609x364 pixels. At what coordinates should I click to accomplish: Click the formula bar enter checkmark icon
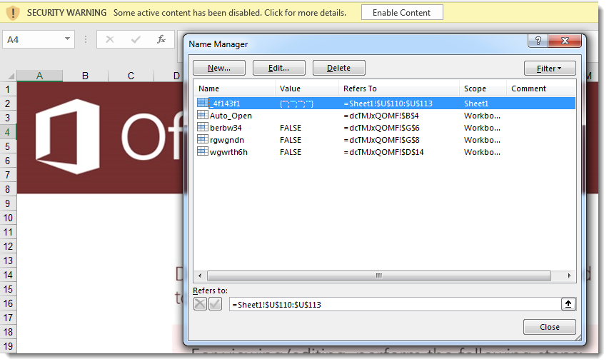point(136,40)
